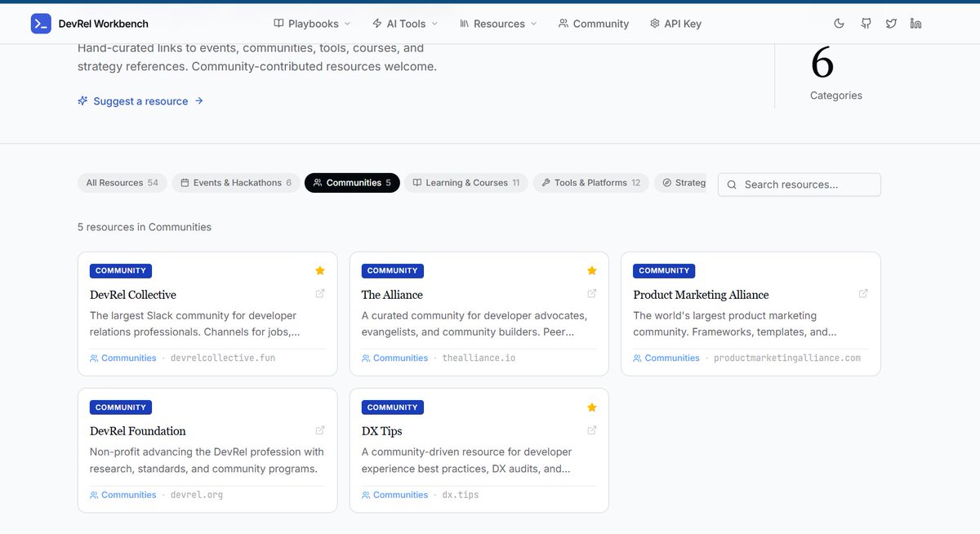Screen dimensions: 980x534
Task: Click the book icon in Learning & Courses
Action: (417, 183)
